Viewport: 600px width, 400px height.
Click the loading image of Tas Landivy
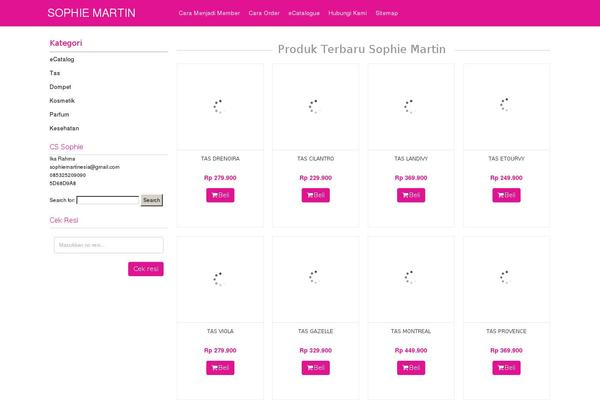coord(411,107)
